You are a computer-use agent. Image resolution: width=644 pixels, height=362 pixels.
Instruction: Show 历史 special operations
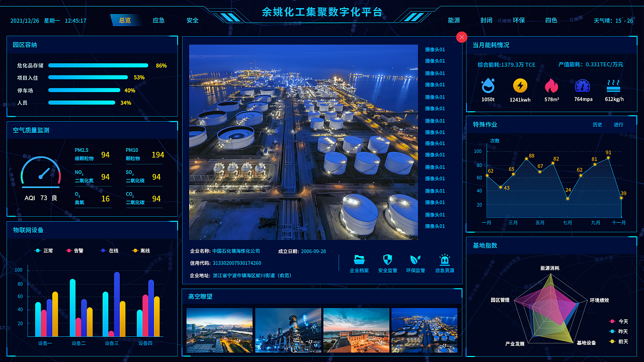tap(597, 125)
